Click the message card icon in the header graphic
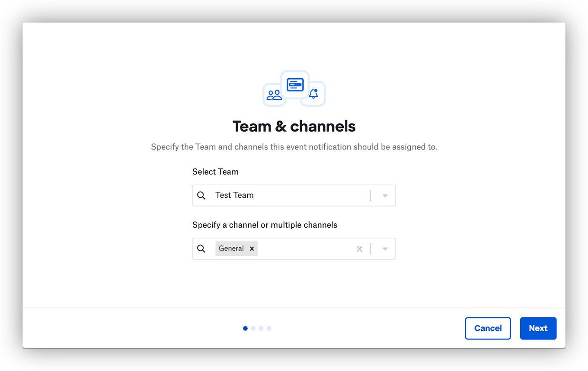The height and width of the screenshot is (371, 588). (x=295, y=85)
